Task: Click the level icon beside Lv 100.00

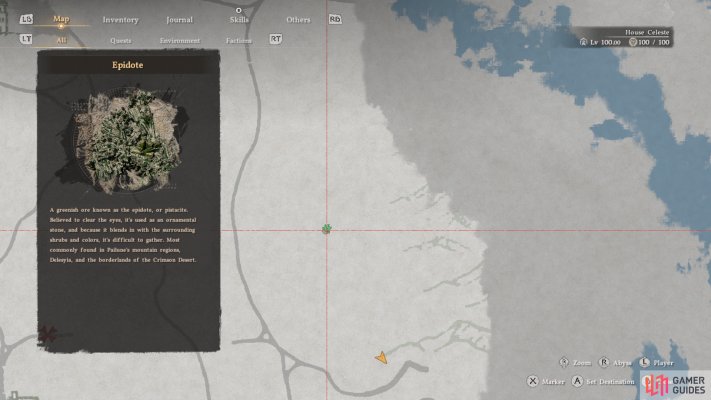Action: coord(583,42)
